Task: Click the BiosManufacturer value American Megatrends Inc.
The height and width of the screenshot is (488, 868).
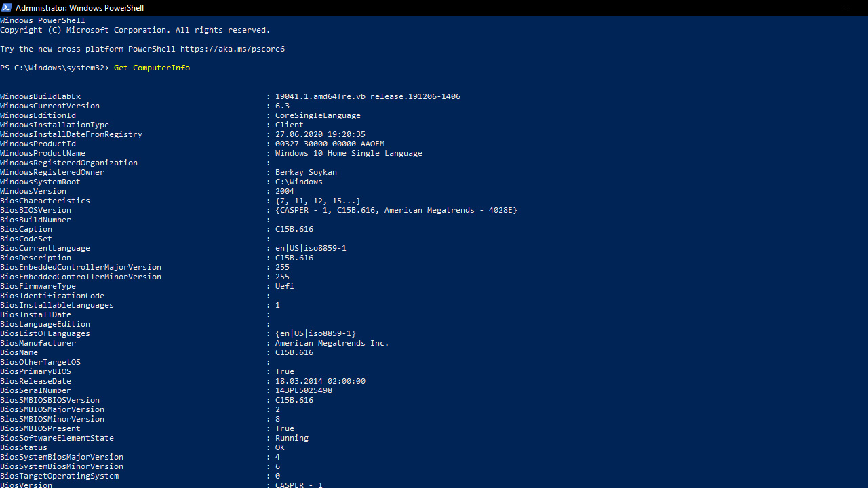Action: 332,343
